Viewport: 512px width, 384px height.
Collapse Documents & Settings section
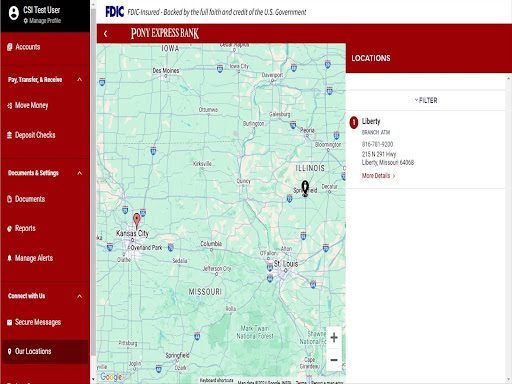79,173
